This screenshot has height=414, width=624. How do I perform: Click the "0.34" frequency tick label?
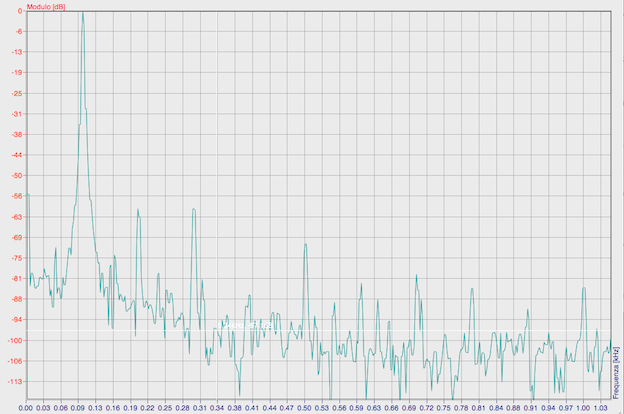[217, 408]
